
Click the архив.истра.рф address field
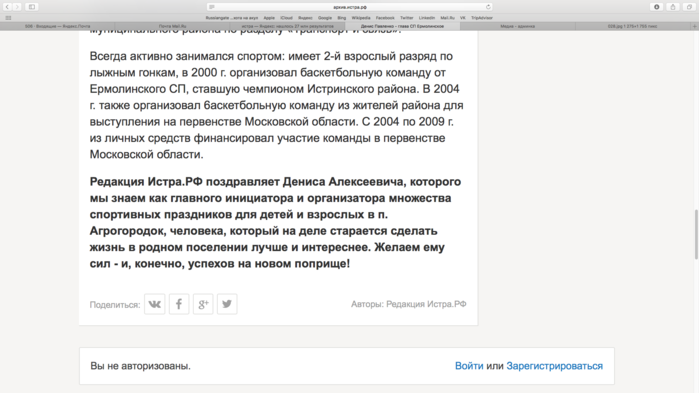350,7
